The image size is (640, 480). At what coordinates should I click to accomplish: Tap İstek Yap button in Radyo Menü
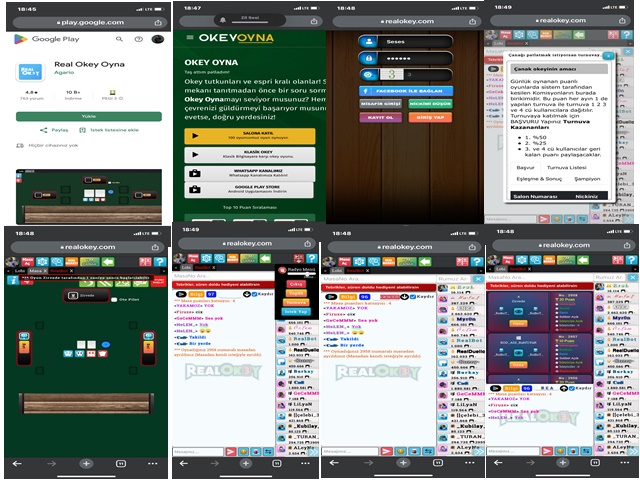[296, 312]
